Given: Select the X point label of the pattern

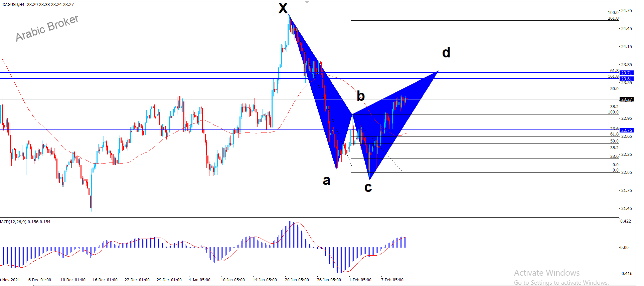Looking at the screenshot, I should click(x=283, y=8).
